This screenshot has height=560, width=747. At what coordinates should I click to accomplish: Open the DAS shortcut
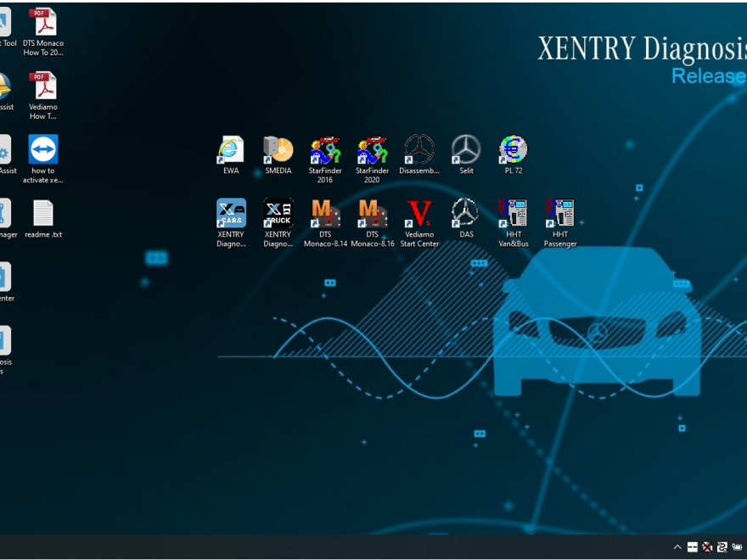click(x=466, y=219)
